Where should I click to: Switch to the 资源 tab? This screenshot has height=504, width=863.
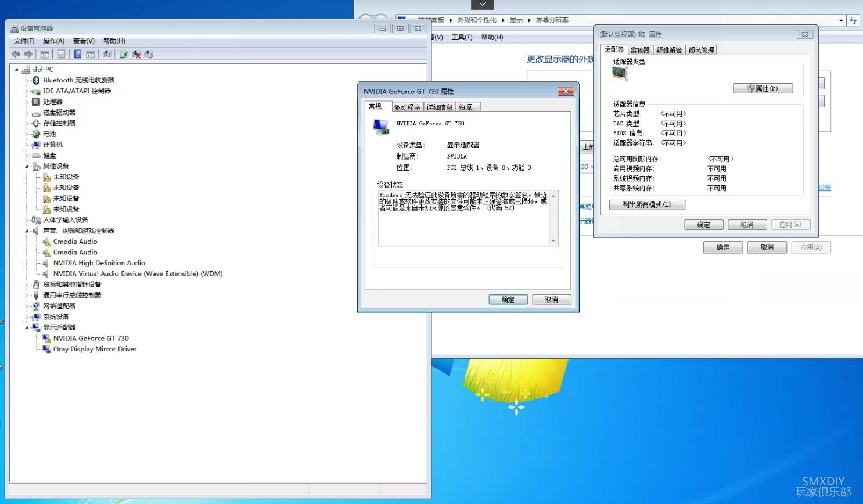click(468, 107)
